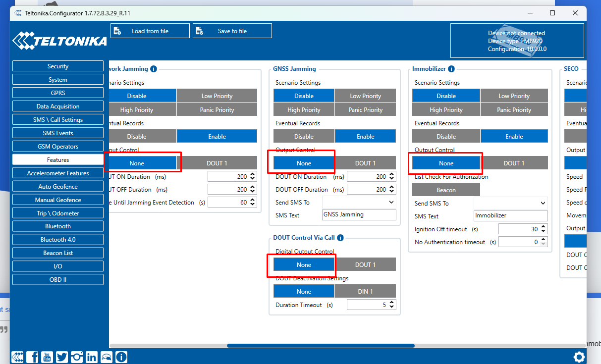Open the Security section in sidebar
This screenshot has width=601, height=364.
point(58,66)
